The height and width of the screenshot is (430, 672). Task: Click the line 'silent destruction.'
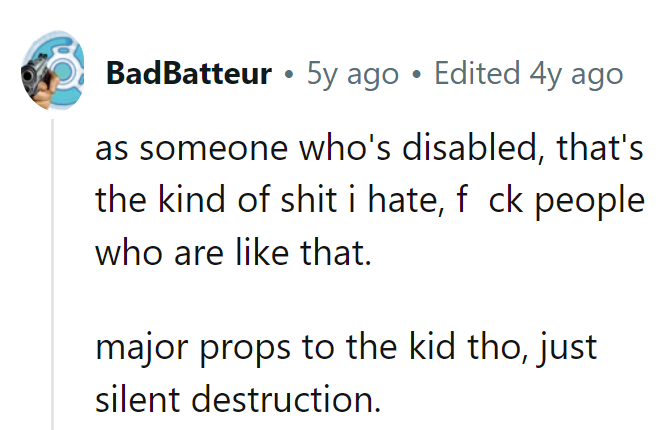tap(238, 400)
